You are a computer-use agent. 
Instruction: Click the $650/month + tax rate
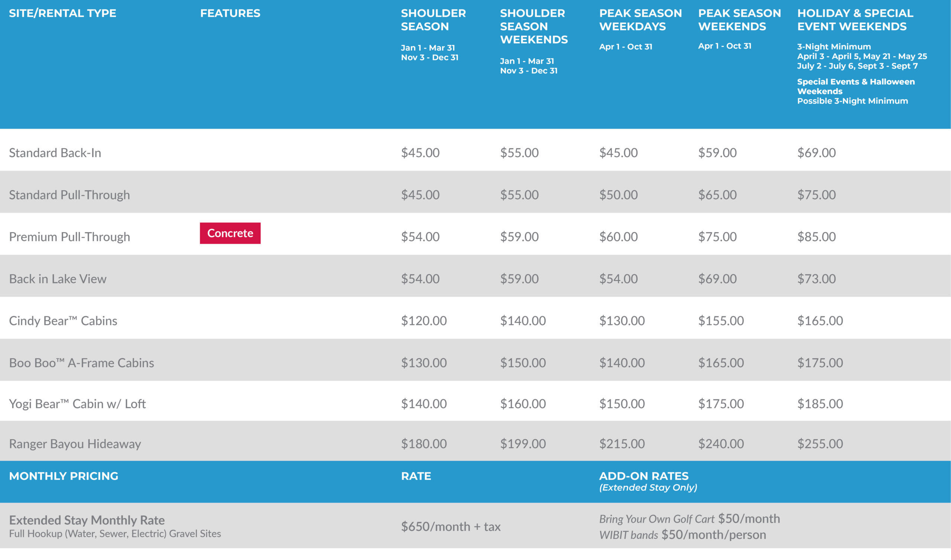[x=451, y=527]
